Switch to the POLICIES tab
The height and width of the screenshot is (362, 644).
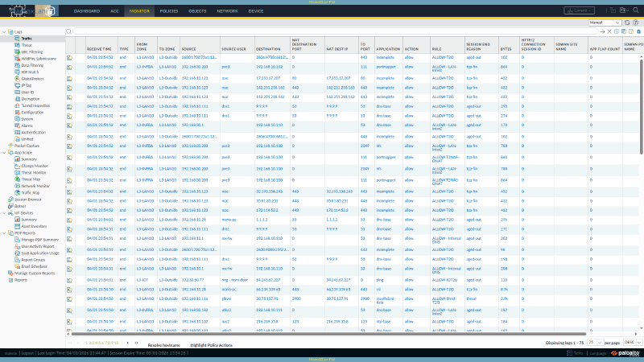169,11
